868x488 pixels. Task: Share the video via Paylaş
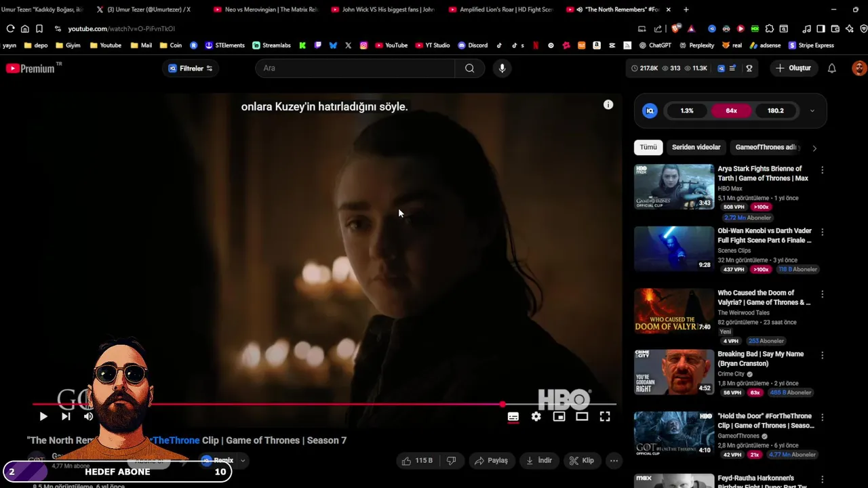coord(491,461)
